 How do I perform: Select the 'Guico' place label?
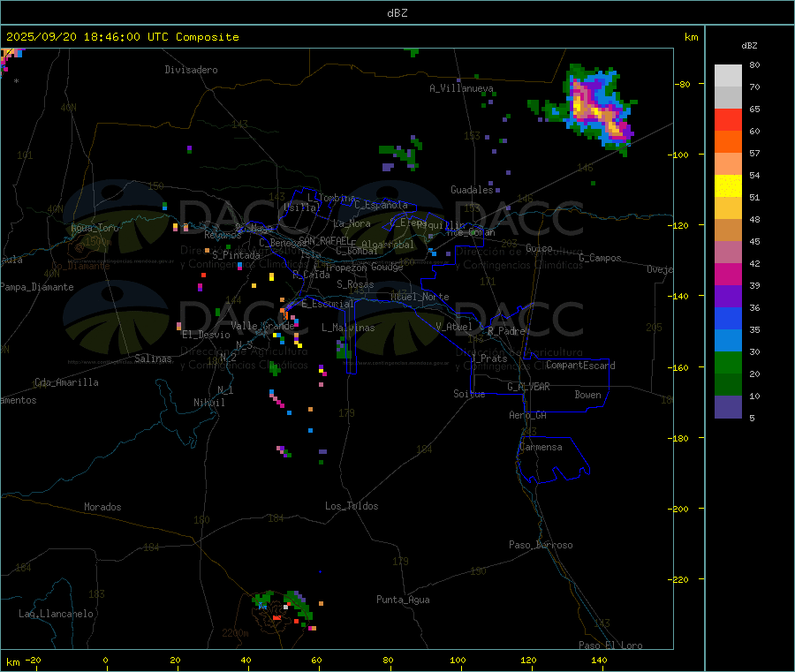539,248
